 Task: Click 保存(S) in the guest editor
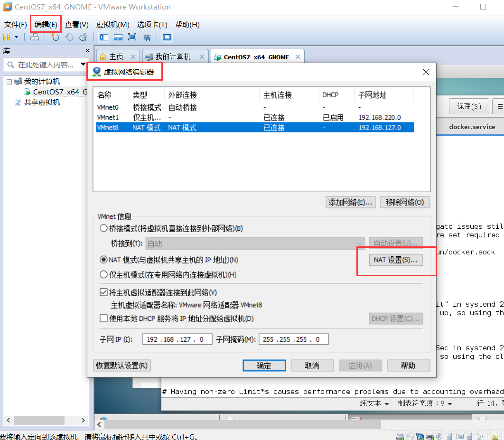[469, 106]
